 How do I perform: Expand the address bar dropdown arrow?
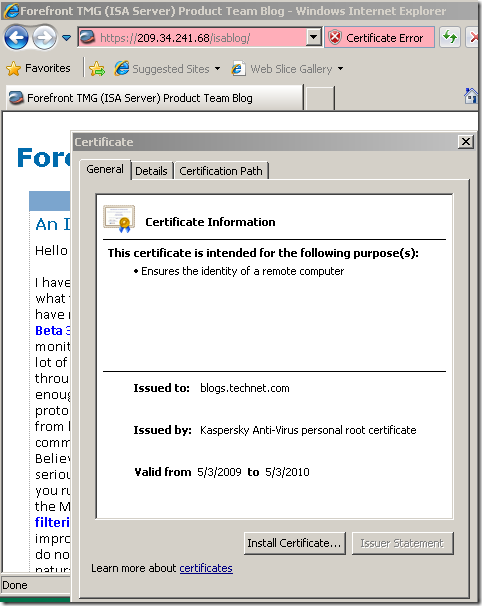coord(314,37)
